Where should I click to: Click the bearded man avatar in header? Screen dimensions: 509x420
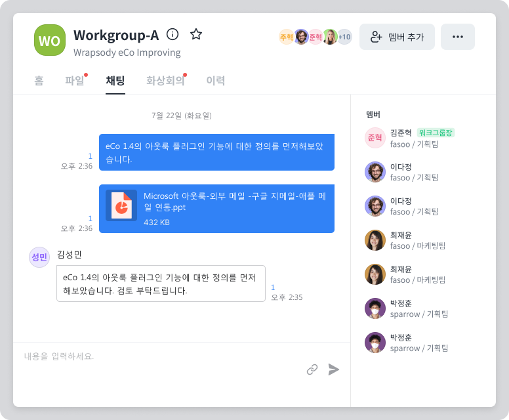coord(301,37)
